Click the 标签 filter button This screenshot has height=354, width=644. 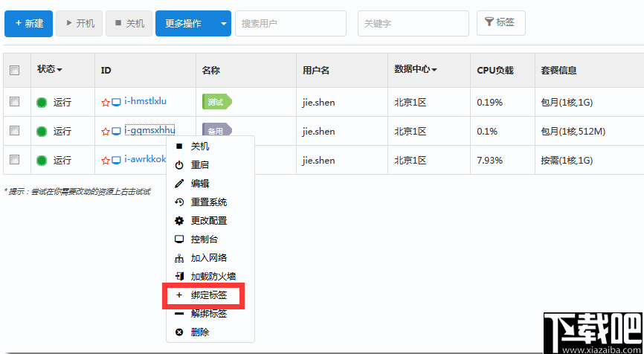pos(500,23)
